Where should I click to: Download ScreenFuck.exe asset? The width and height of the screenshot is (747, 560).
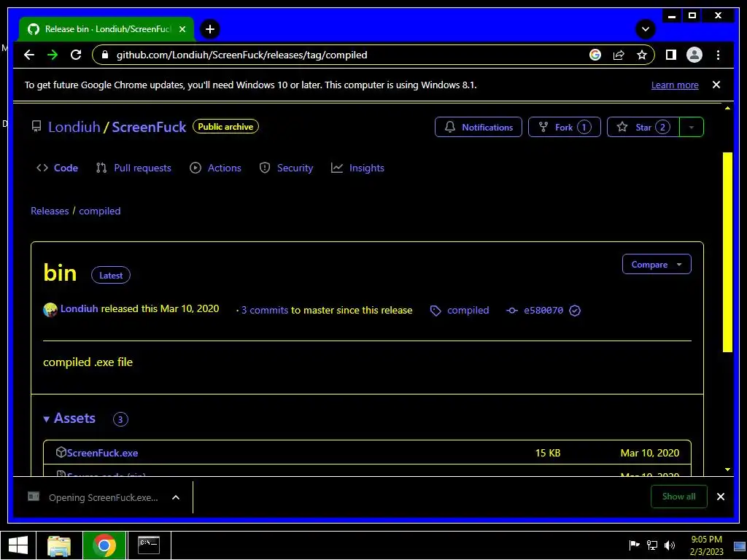pyautogui.click(x=102, y=453)
